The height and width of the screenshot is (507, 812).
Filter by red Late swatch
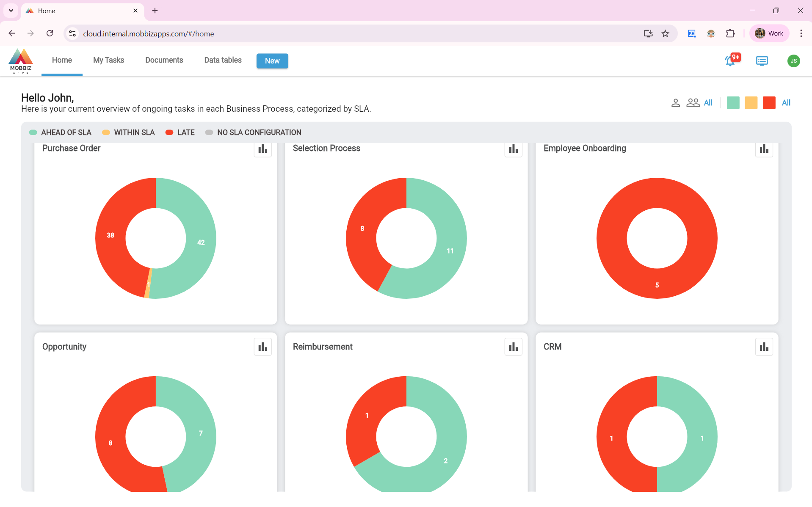tap(769, 103)
